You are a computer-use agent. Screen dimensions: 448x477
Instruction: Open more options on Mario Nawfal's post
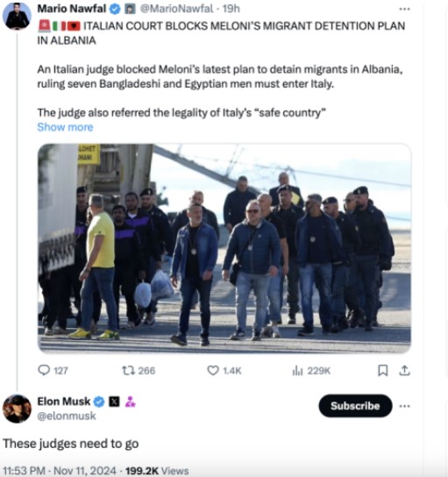click(404, 9)
